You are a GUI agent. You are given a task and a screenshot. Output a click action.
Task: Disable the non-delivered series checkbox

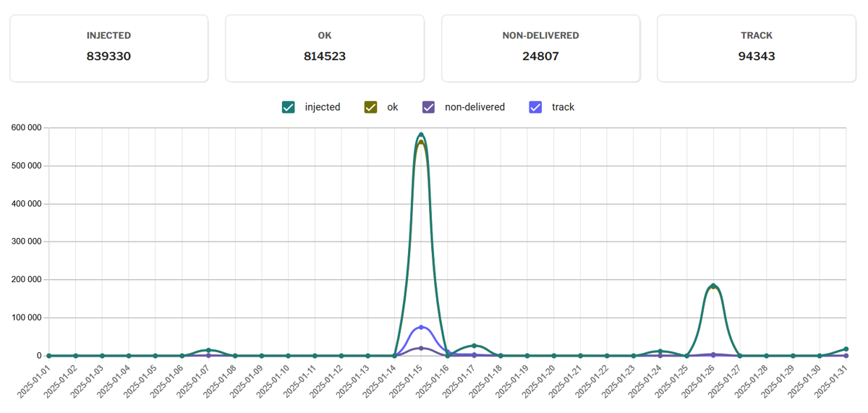428,107
